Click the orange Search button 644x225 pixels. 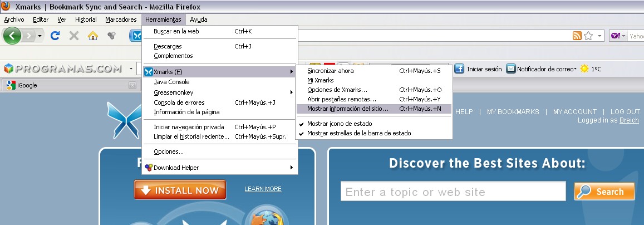pos(604,192)
